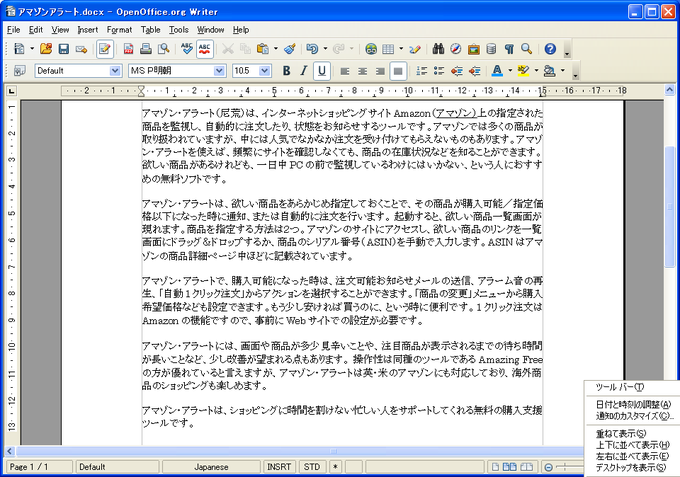This screenshot has width=680, height=477.
Task: Click the Paste clipboard icon
Action: click(262, 49)
